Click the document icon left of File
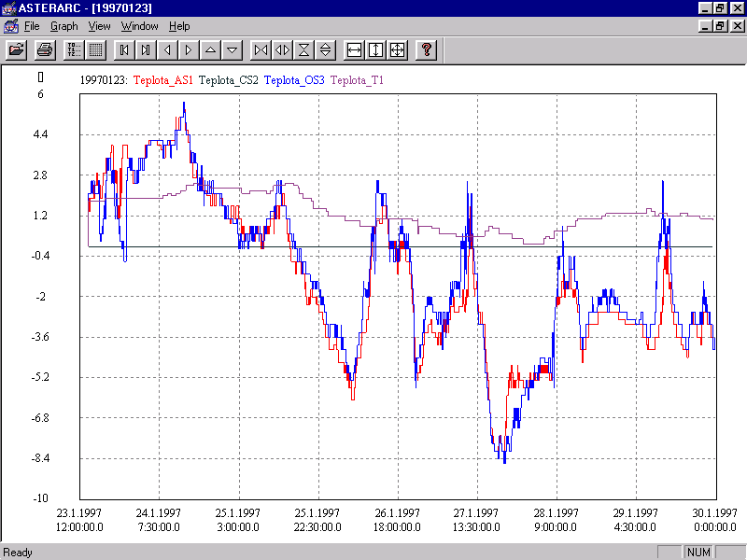 click(x=10, y=26)
